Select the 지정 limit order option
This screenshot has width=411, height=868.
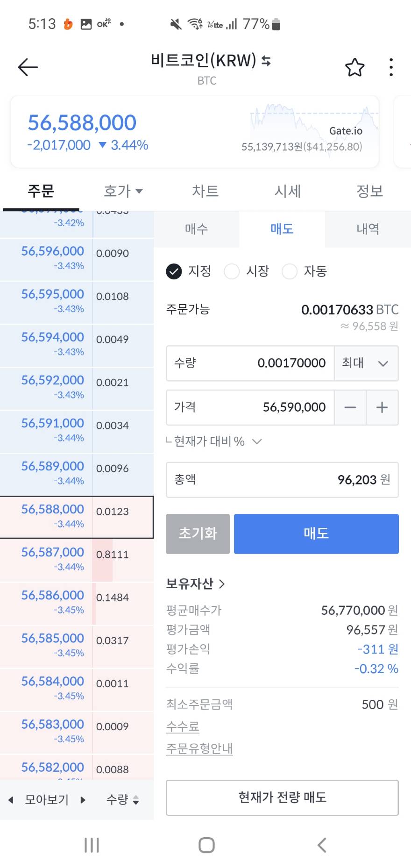(x=174, y=271)
